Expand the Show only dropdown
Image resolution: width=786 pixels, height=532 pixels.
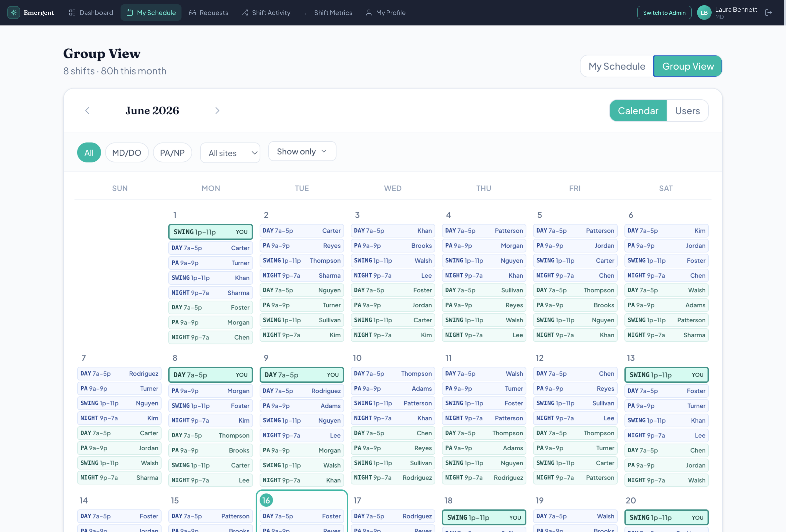tap(302, 151)
